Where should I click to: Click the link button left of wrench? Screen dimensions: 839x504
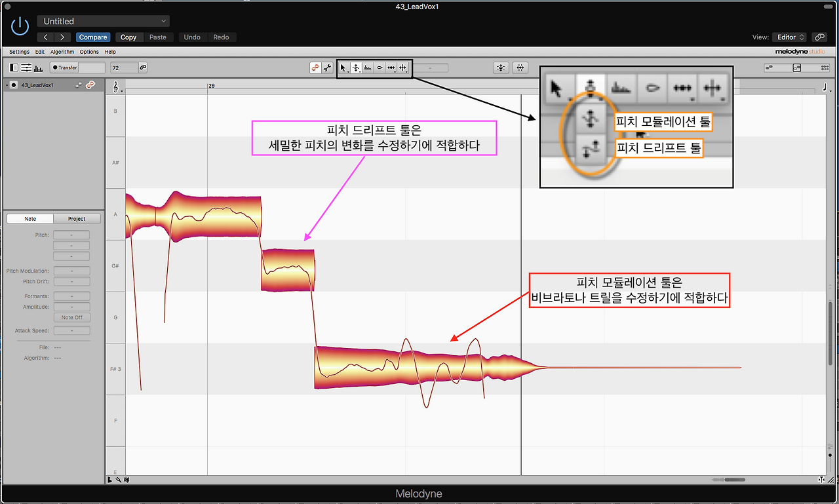coord(315,68)
